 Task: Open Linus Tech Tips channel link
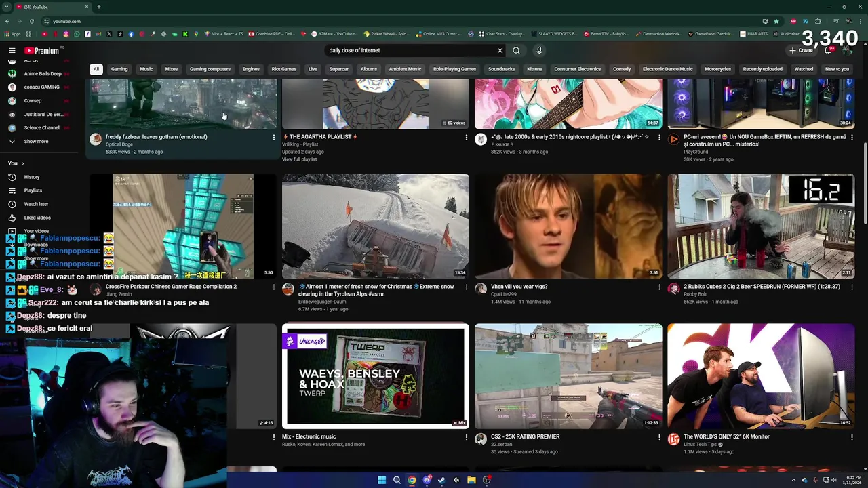click(x=700, y=445)
